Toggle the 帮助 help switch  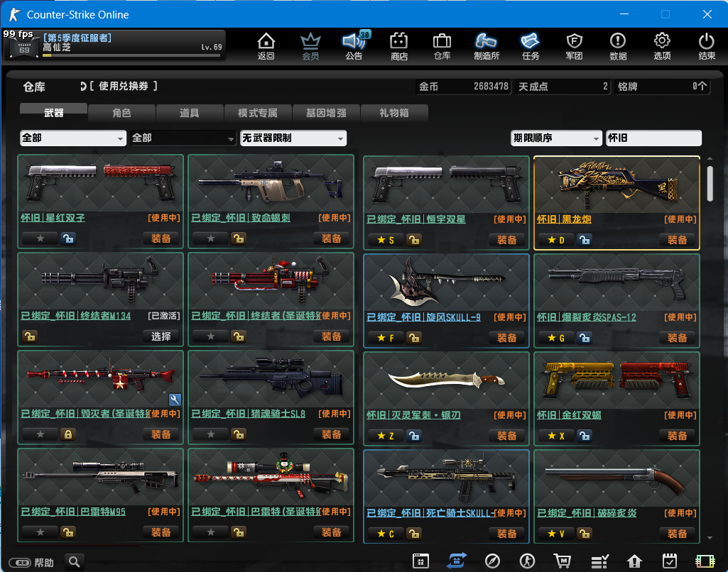click(20, 563)
